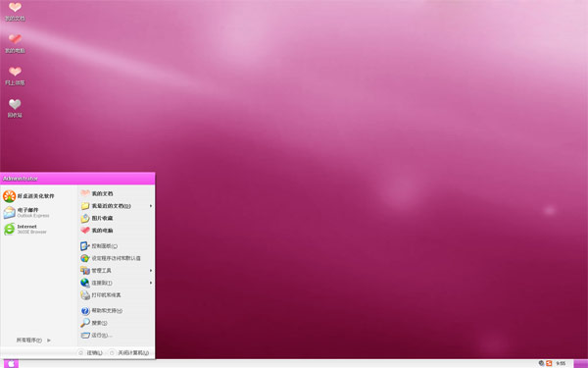The height and width of the screenshot is (368, 588).
Task: Open 控制面板 from the Start menu
Action: [x=99, y=246]
